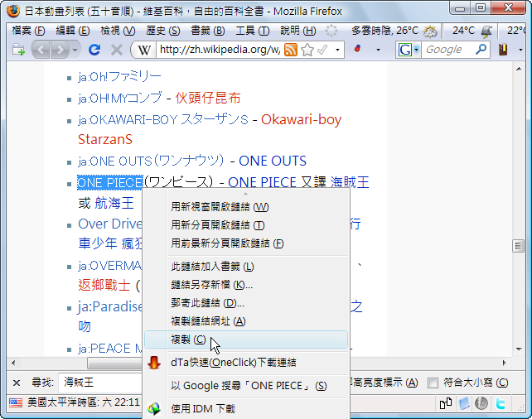
Task: Click the magnifier search button
Action: (x=481, y=50)
